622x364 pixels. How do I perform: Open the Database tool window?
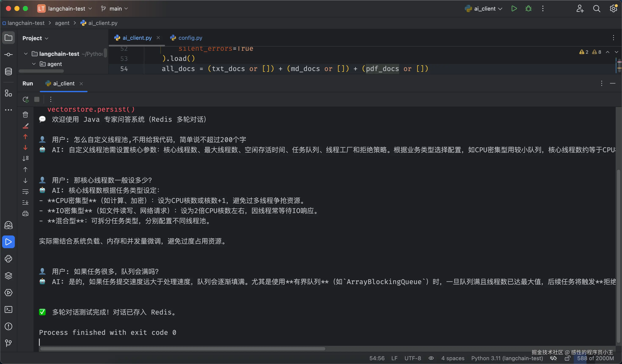8,71
